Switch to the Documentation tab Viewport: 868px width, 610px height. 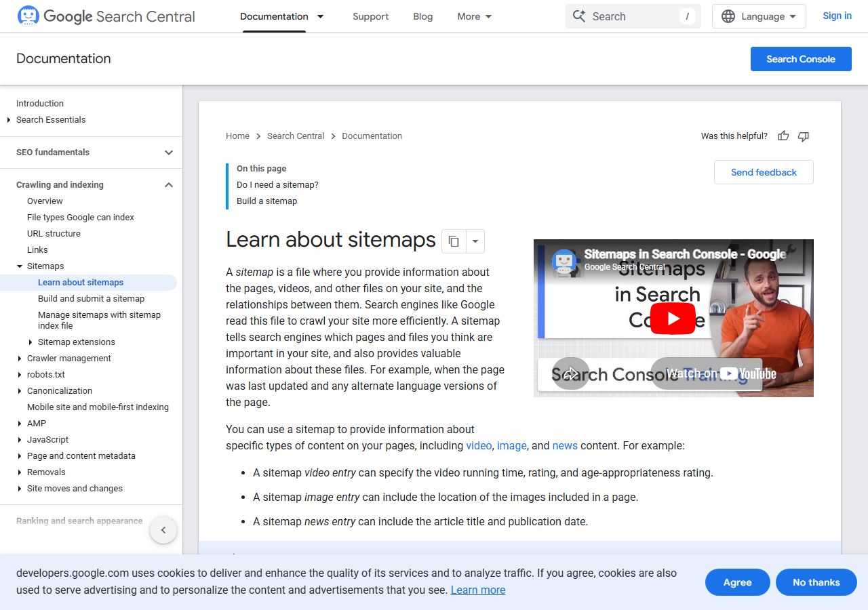274,16
